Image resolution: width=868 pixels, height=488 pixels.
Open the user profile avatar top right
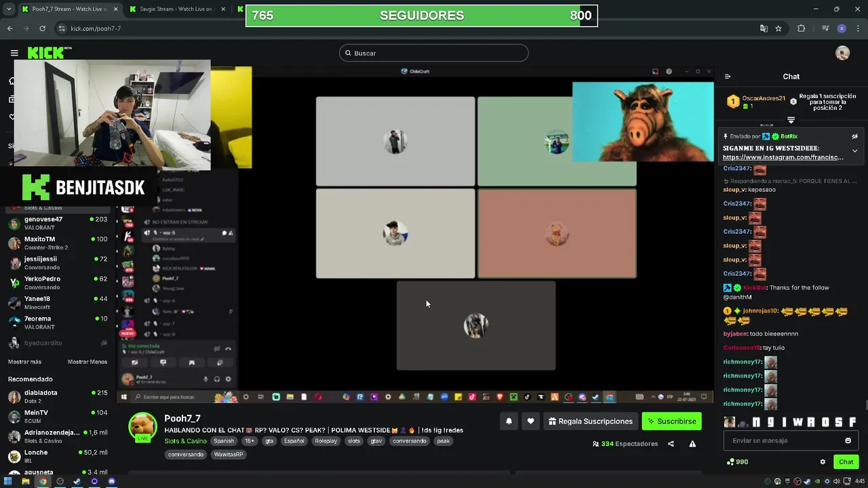[x=843, y=53]
